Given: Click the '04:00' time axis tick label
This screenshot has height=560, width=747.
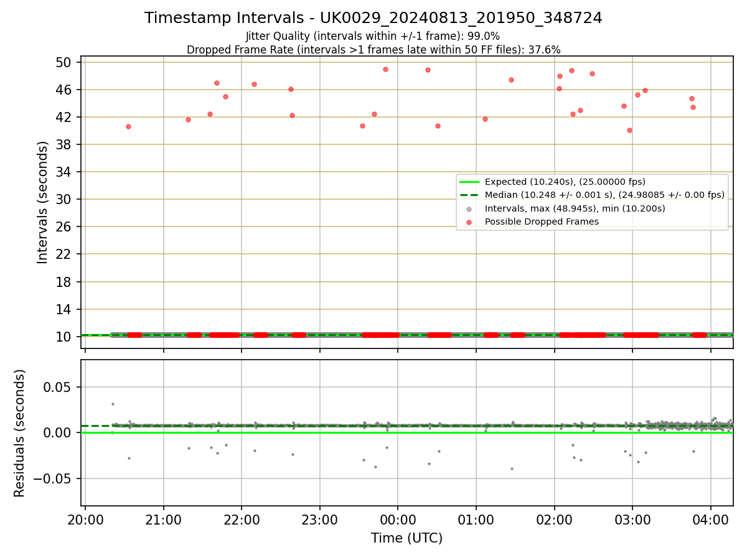Looking at the screenshot, I should [x=711, y=519].
